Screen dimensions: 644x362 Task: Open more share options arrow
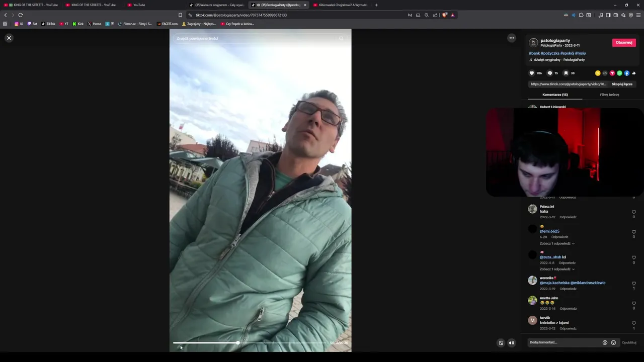pos(634,73)
